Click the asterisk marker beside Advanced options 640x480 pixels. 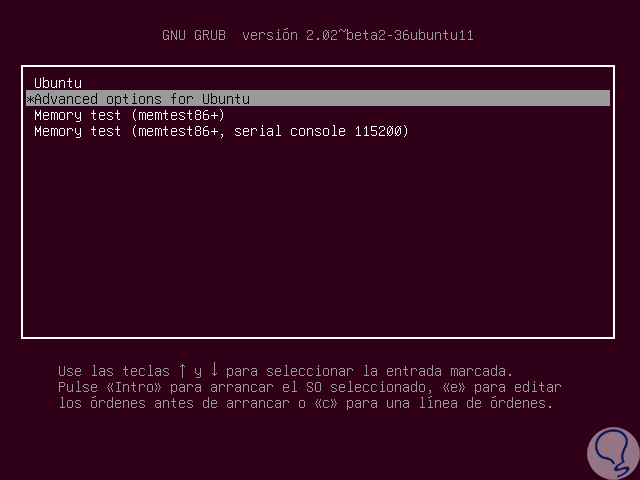pyautogui.click(x=30, y=99)
